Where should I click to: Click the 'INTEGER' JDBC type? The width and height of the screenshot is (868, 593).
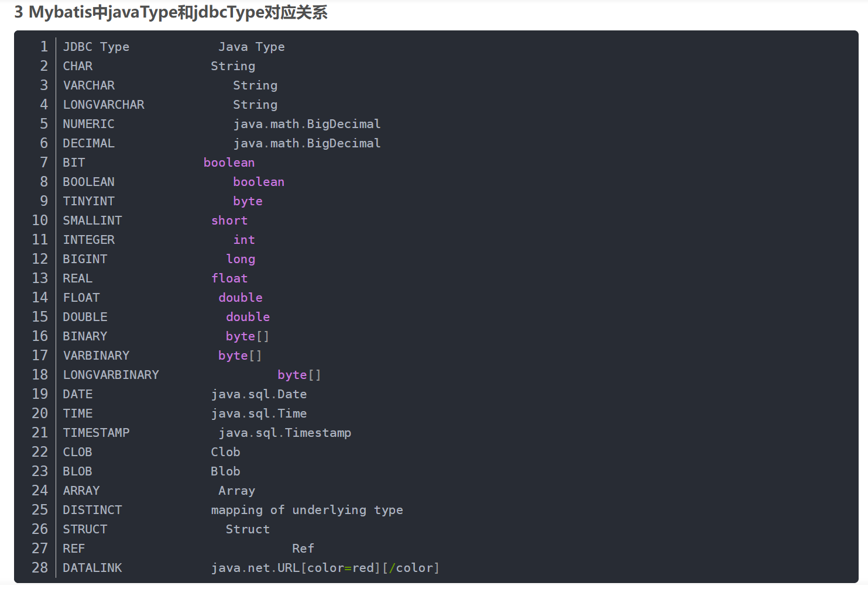point(89,240)
